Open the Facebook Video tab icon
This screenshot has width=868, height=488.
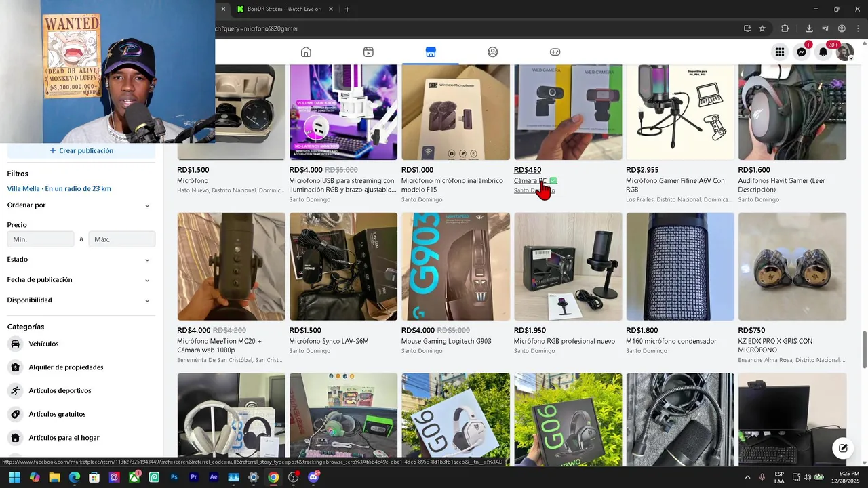(x=368, y=52)
